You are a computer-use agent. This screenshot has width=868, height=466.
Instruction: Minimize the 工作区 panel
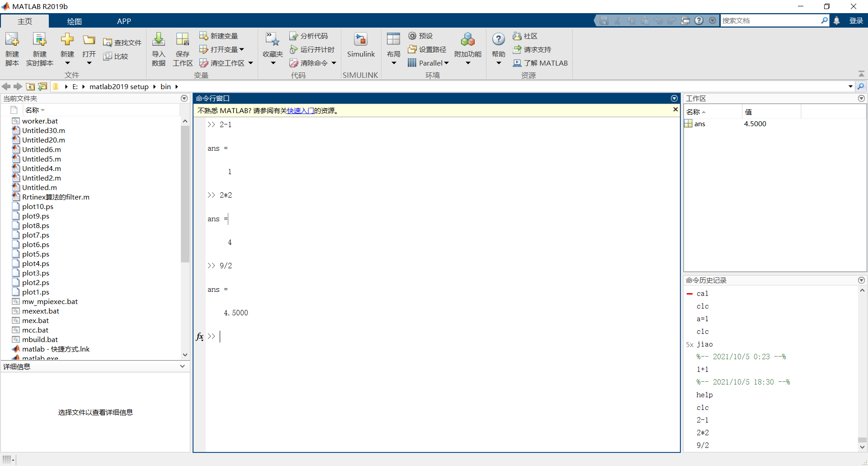pyautogui.click(x=861, y=98)
